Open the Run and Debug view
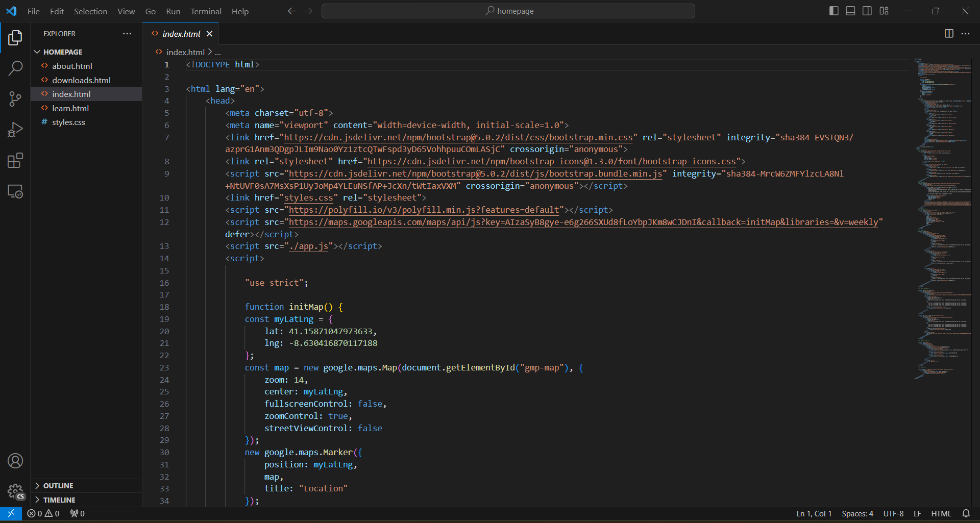This screenshot has width=980, height=523. tap(15, 130)
